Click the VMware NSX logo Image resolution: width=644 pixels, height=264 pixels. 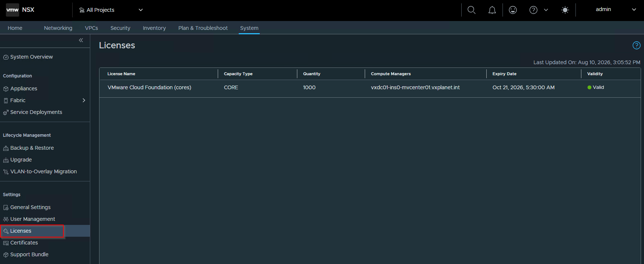coord(13,10)
